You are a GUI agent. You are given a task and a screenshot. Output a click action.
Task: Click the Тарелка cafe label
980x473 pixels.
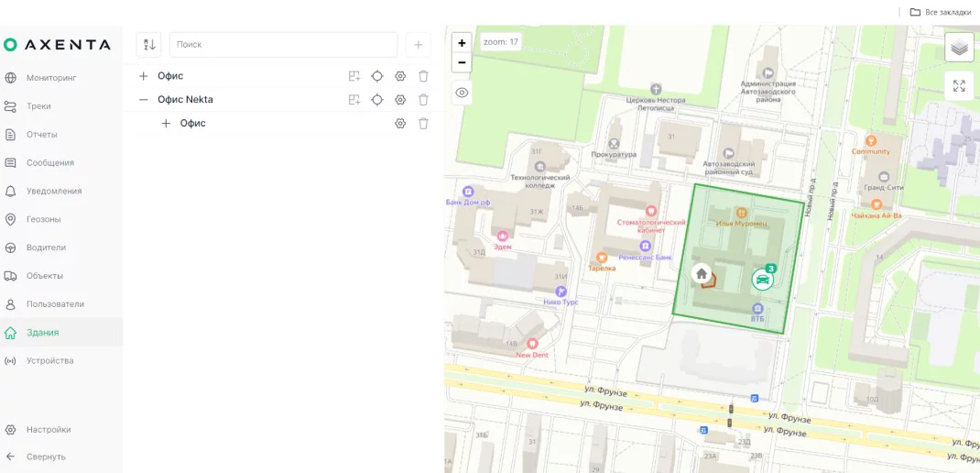pyautogui.click(x=602, y=268)
